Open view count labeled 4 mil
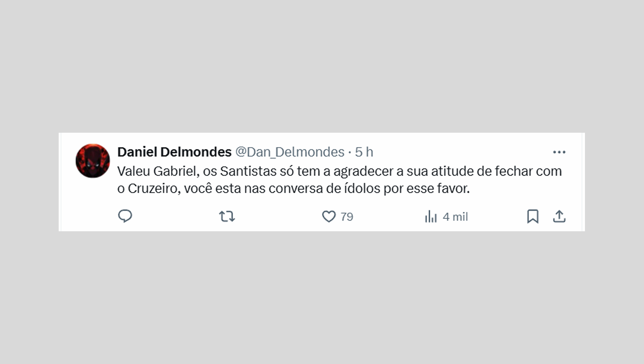644x364 pixels. tap(455, 217)
